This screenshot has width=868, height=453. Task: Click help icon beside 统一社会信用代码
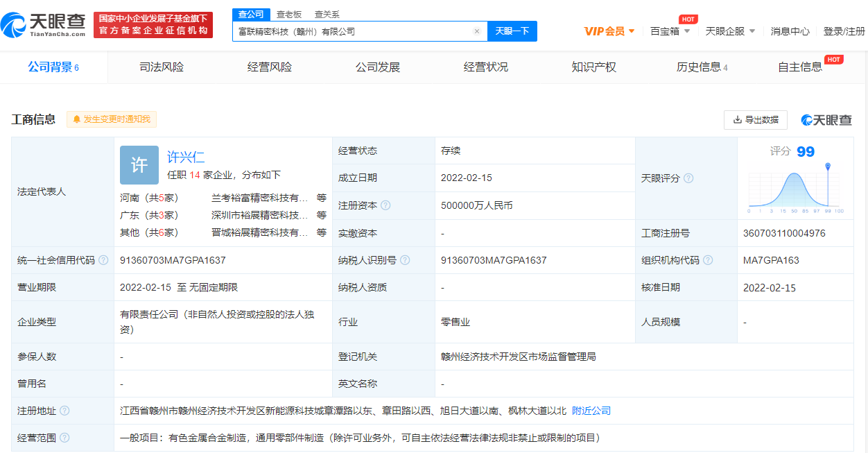tap(103, 260)
